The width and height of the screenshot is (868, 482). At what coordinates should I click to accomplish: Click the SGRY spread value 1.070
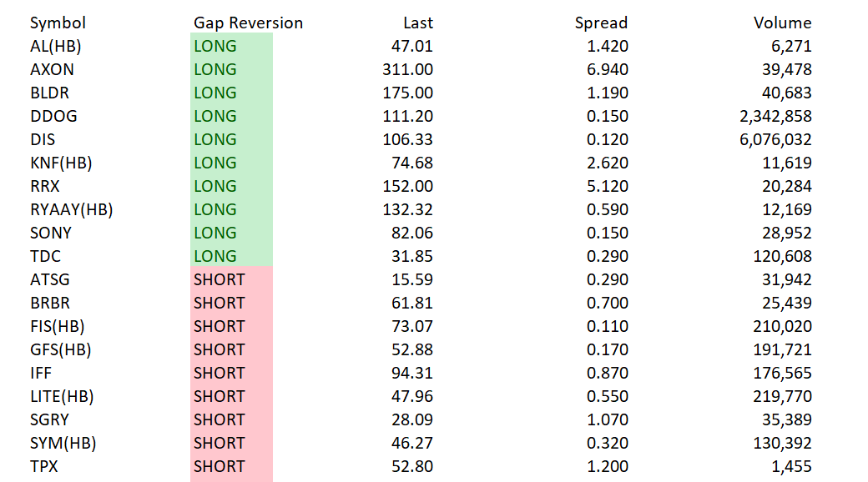click(x=608, y=419)
